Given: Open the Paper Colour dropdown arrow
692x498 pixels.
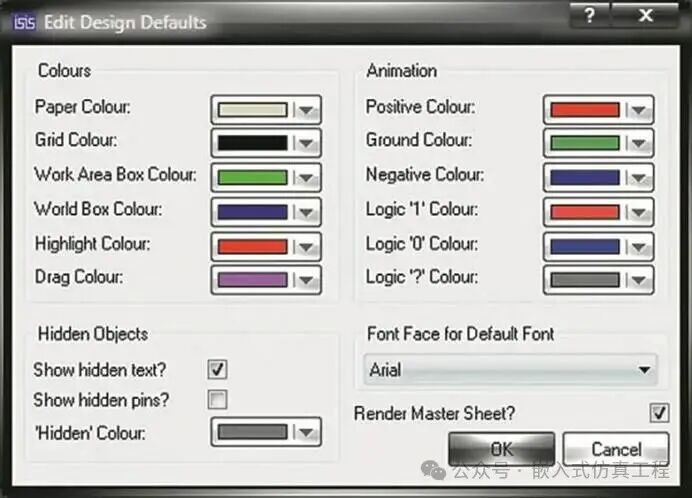Looking at the screenshot, I should coord(306,110).
